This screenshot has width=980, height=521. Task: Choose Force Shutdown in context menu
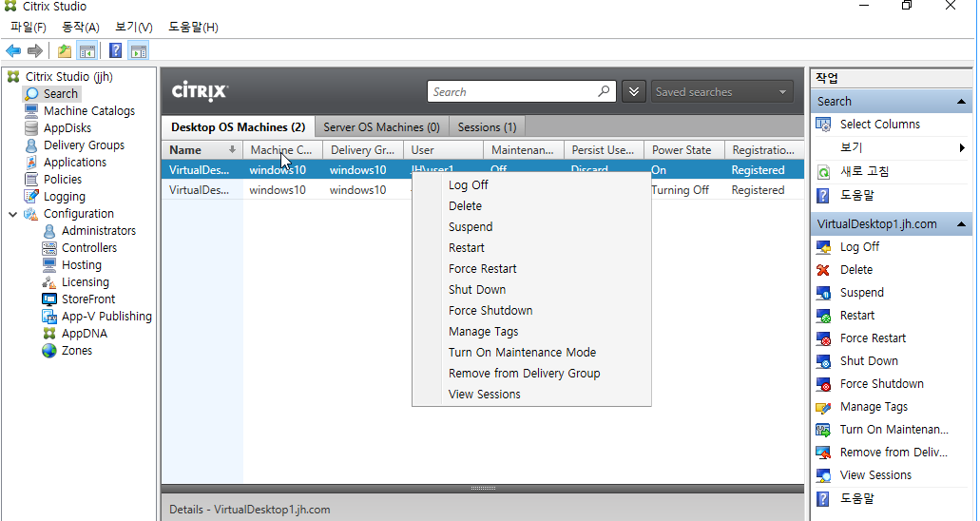click(531, 311)
